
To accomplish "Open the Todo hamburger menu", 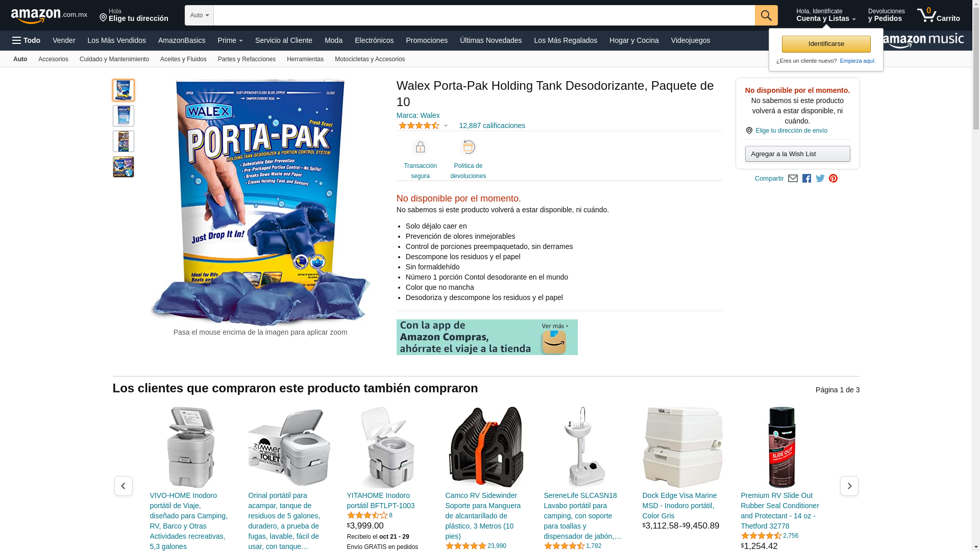I will pos(27,40).
